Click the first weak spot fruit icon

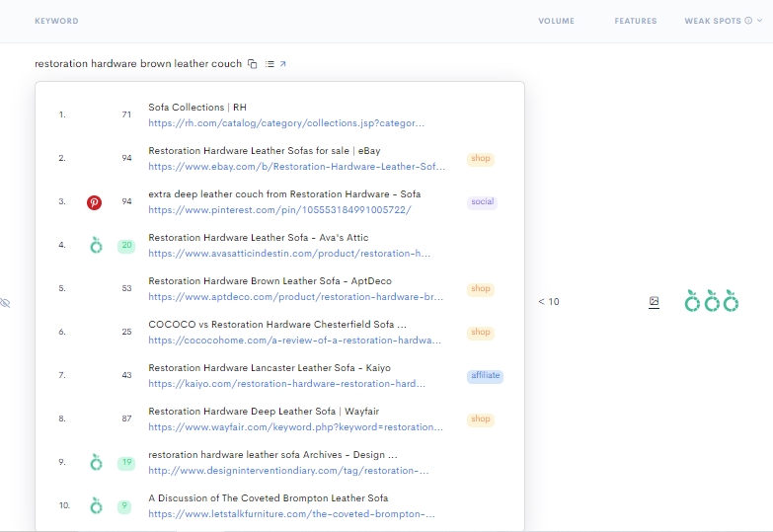click(x=692, y=301)
